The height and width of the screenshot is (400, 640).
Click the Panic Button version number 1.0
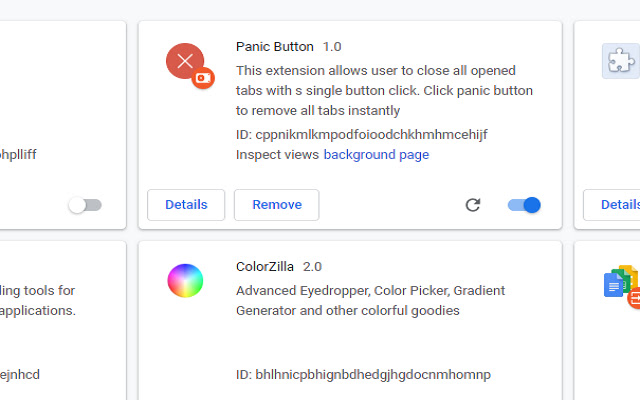(332, 47)
